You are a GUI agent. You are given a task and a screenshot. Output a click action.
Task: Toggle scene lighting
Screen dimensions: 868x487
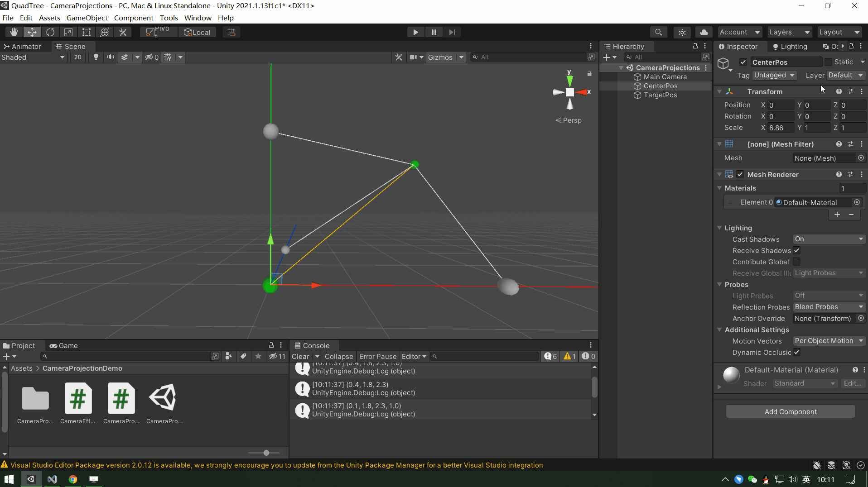coord(96,57)
